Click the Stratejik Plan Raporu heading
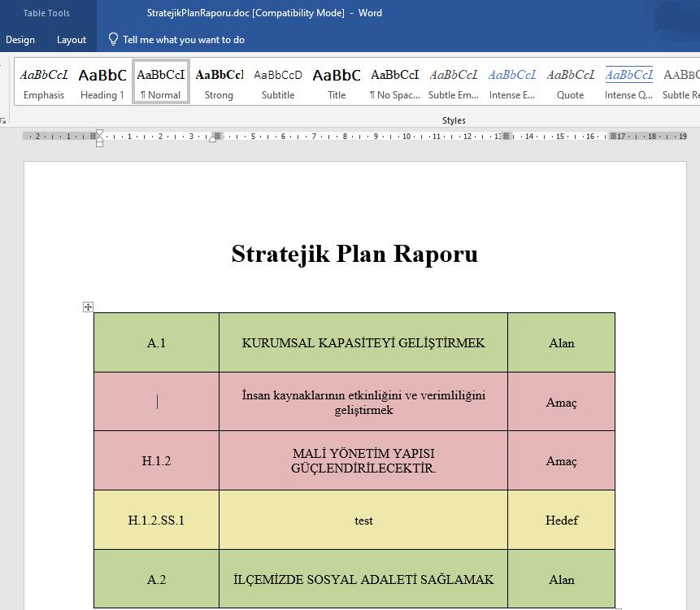 [x=354, y=254]
